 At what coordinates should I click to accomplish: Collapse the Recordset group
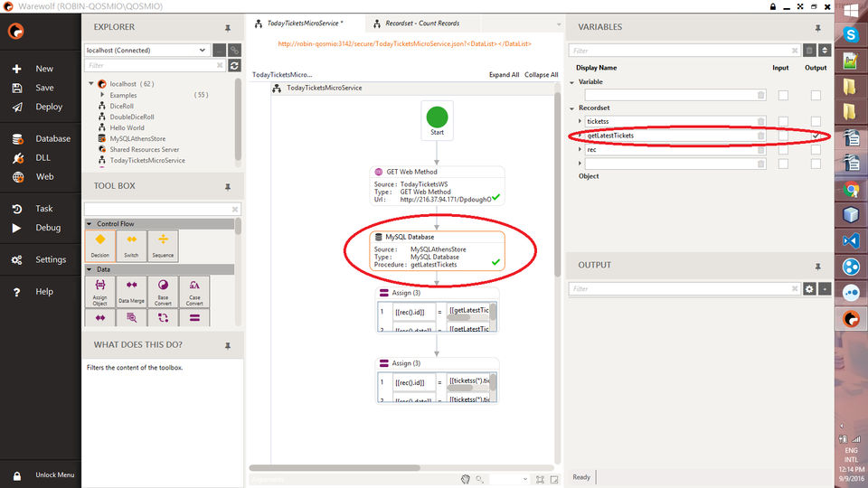[572, 108]
